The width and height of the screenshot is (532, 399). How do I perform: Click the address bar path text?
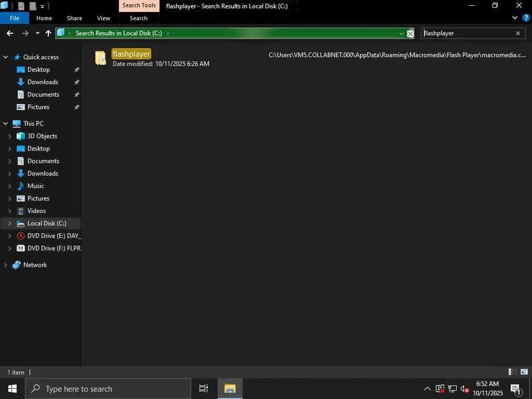tap(118, 33)
